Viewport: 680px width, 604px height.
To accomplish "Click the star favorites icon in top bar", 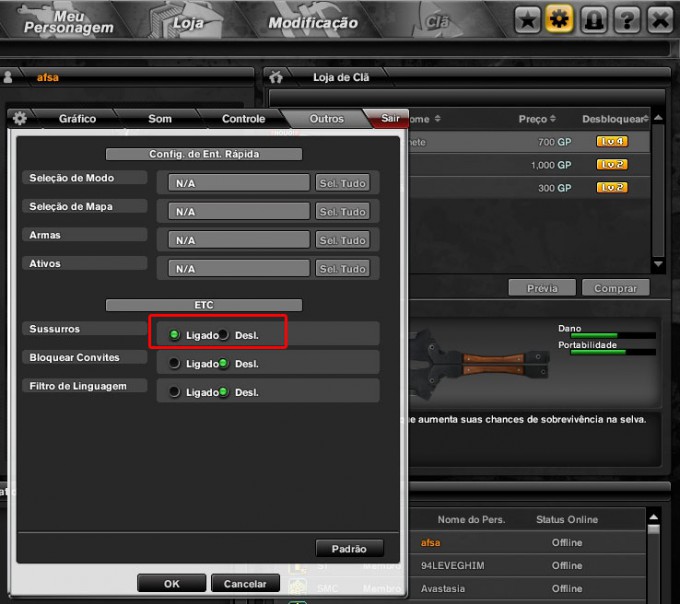I will tap(529, 19).
